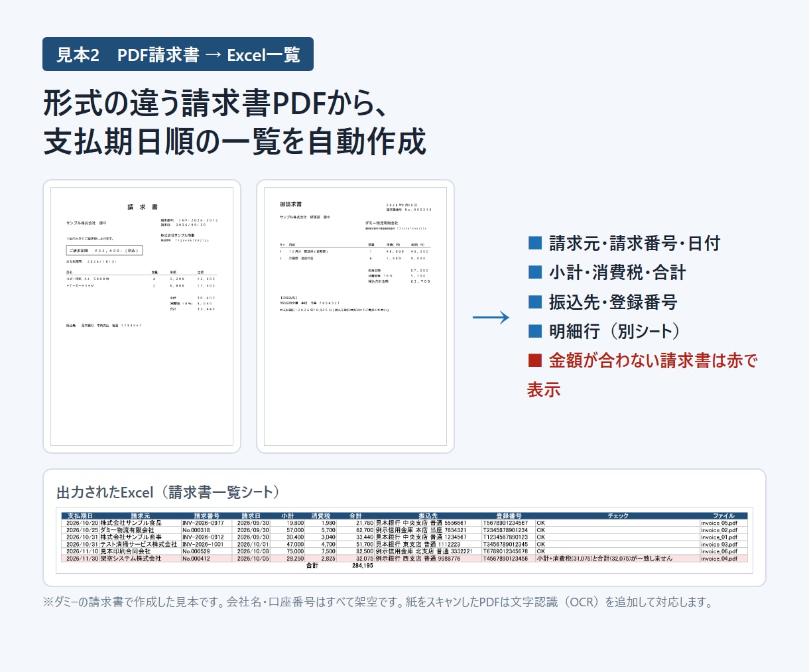Click the 支払期日 column header
This screenshot has height=672, width=809.
80,515
